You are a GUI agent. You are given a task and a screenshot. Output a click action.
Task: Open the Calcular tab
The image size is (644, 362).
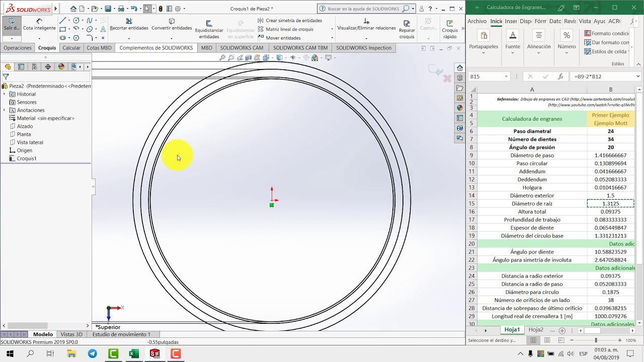(71, 48)
